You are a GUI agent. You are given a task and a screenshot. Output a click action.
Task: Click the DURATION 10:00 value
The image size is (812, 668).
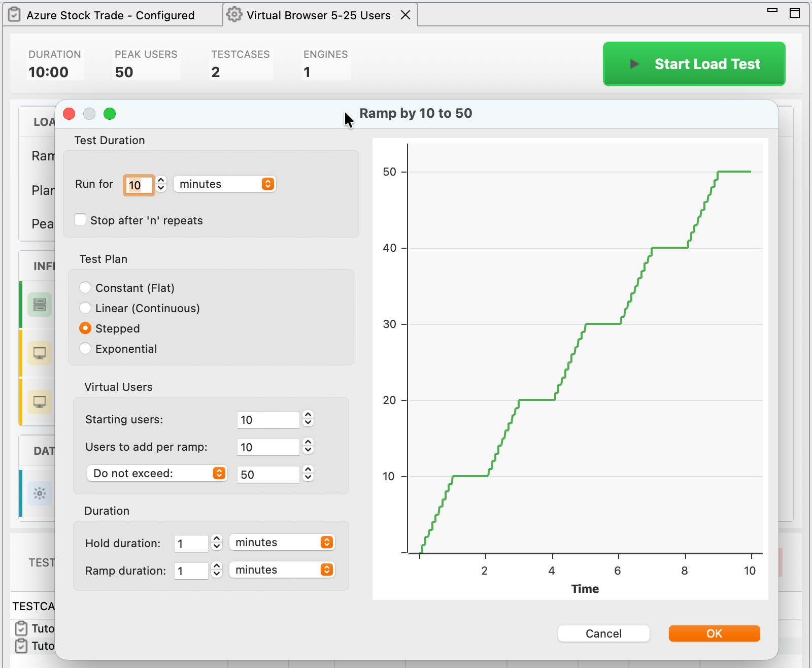point(48,72)
